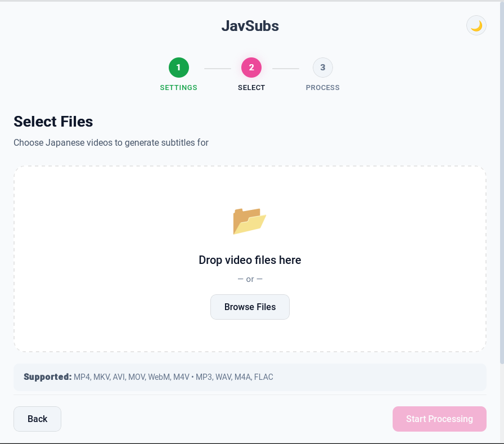The image size is (504, 444).
Task: Switch to the SELECT step
Action: (x=251, y=87)
